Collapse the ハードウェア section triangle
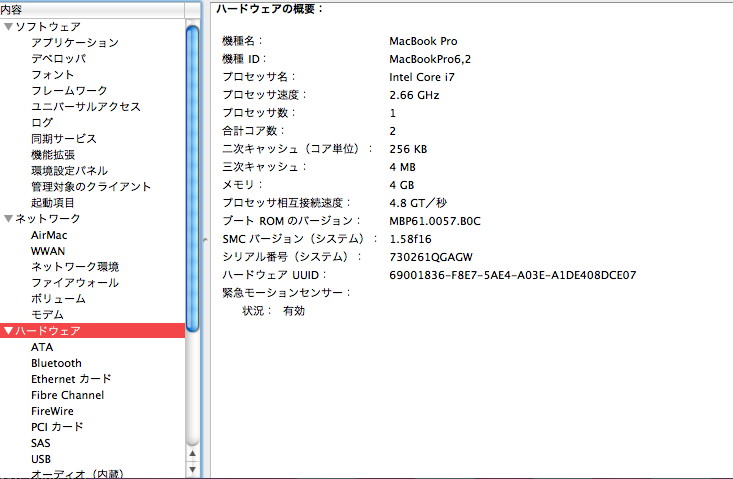 (8, 330)
